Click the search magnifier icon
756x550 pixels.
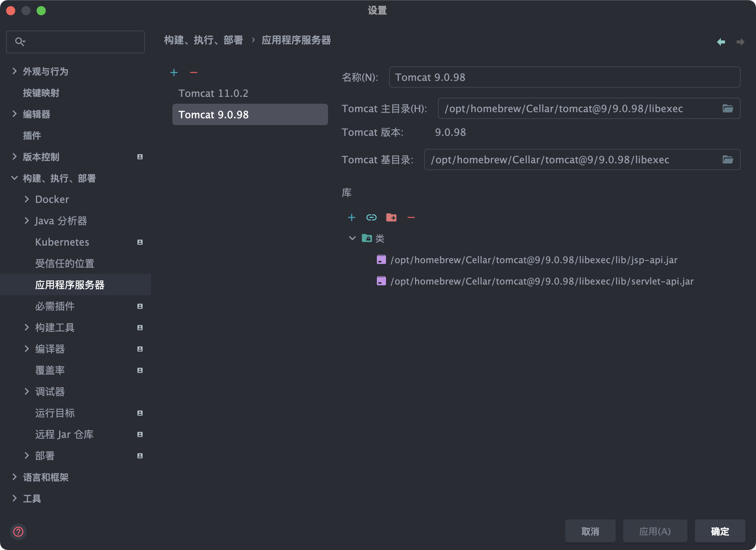point(20,42)
